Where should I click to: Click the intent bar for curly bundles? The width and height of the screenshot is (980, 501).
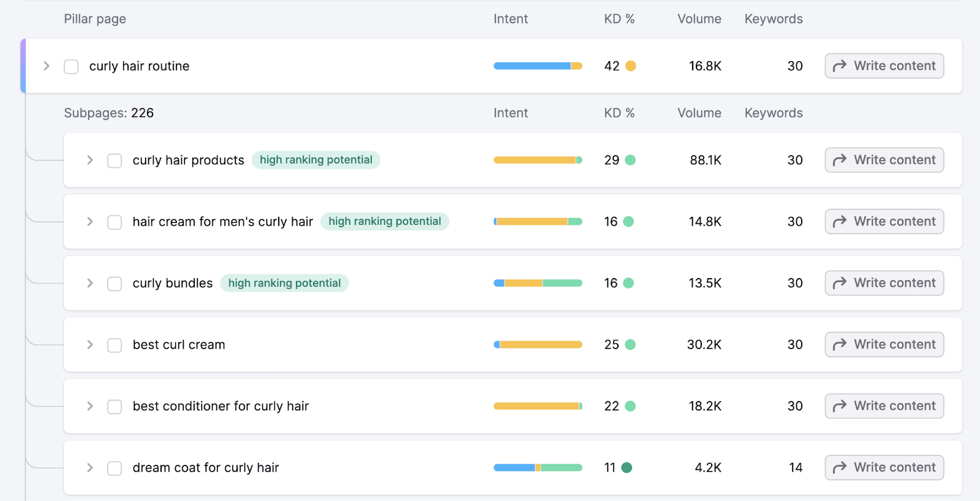pos(538,283)
